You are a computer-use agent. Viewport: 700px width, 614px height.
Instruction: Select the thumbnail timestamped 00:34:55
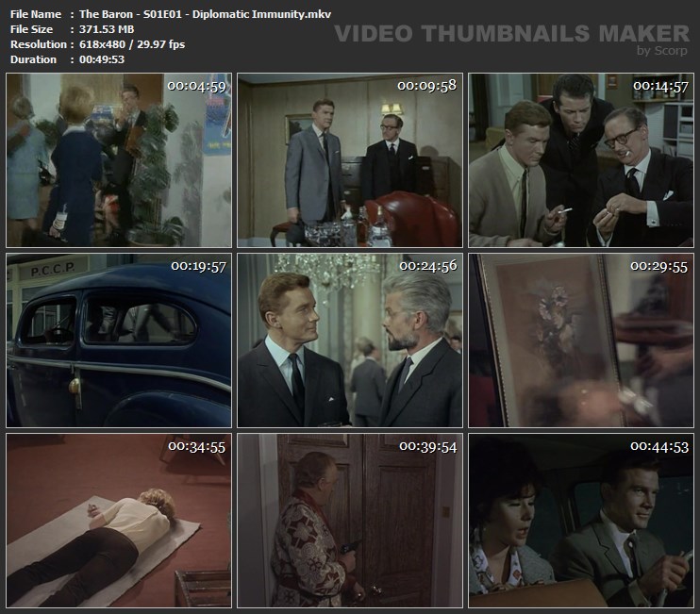(x=119, y=521)
